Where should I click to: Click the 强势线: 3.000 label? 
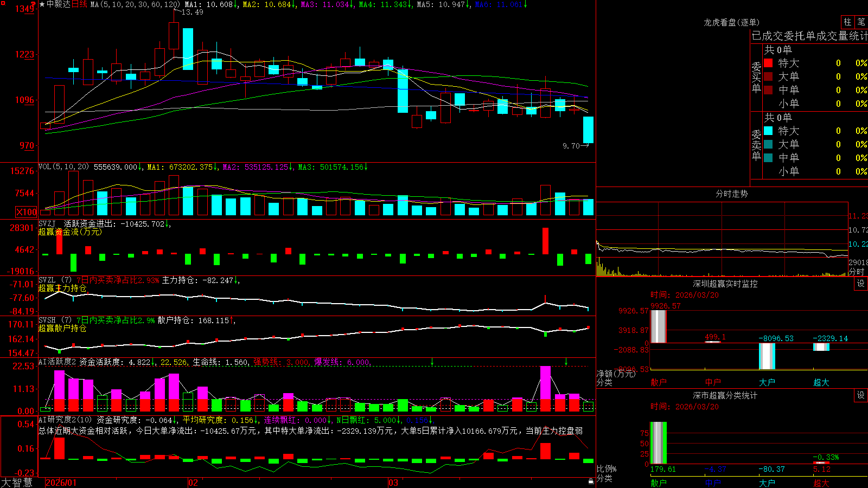(282, 362)
